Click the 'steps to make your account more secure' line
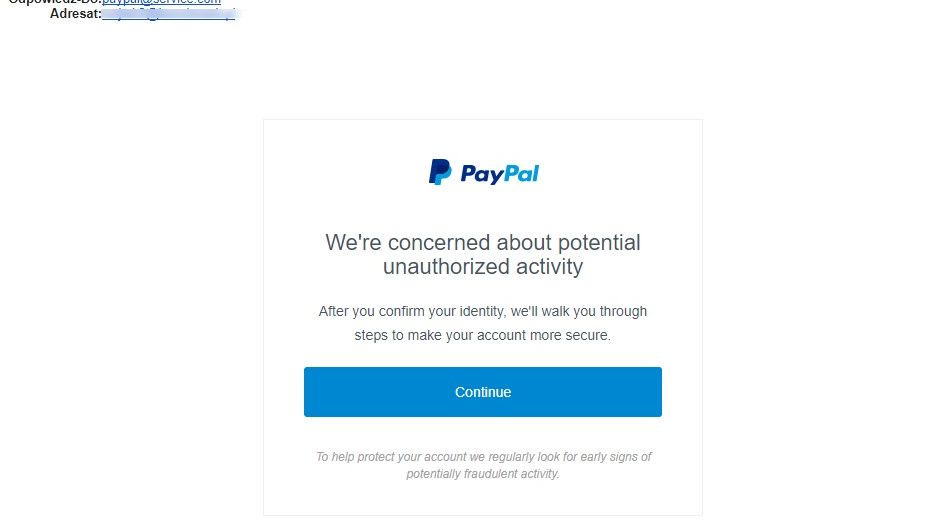The height and width of the screenshot is (527, 936). coord(482,335)
